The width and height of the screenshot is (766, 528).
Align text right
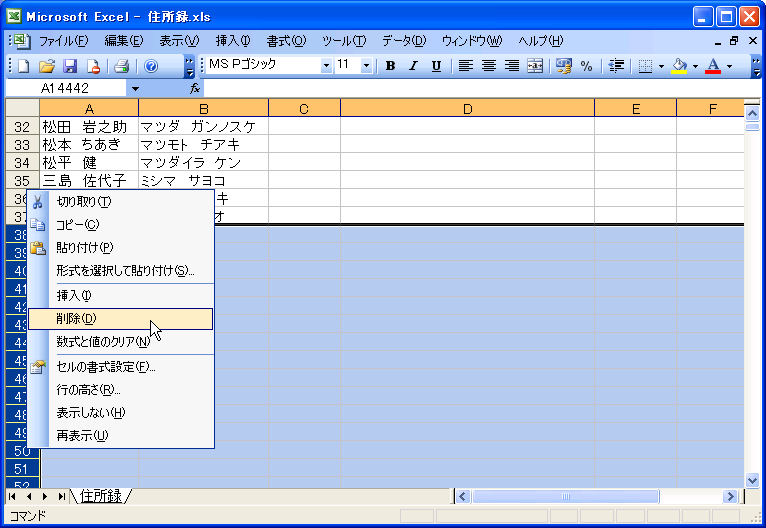click(511, 65)
